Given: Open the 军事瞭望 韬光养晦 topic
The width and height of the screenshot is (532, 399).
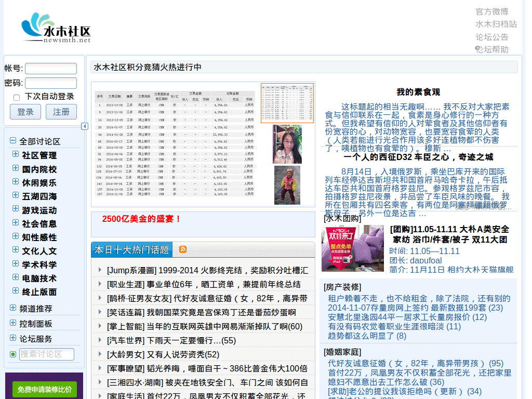Looking at the screenshot, I should point(207,368).
